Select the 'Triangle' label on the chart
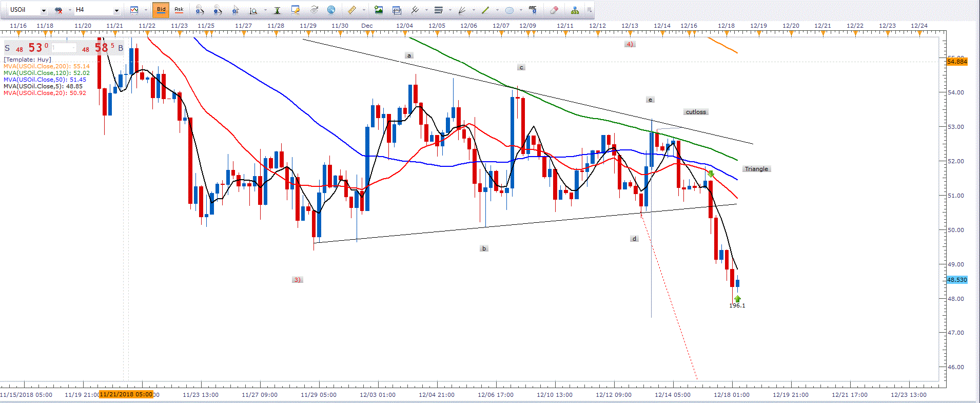Image resolution: width=980 pixels, height=403 pixels. tap(756, 169)
